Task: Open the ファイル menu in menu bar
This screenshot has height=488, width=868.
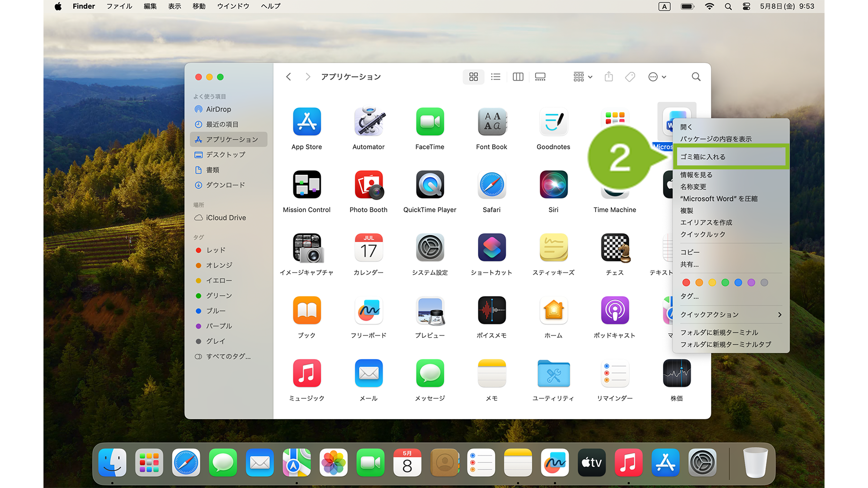Action: pyautogui.click(x=120, y=6)
